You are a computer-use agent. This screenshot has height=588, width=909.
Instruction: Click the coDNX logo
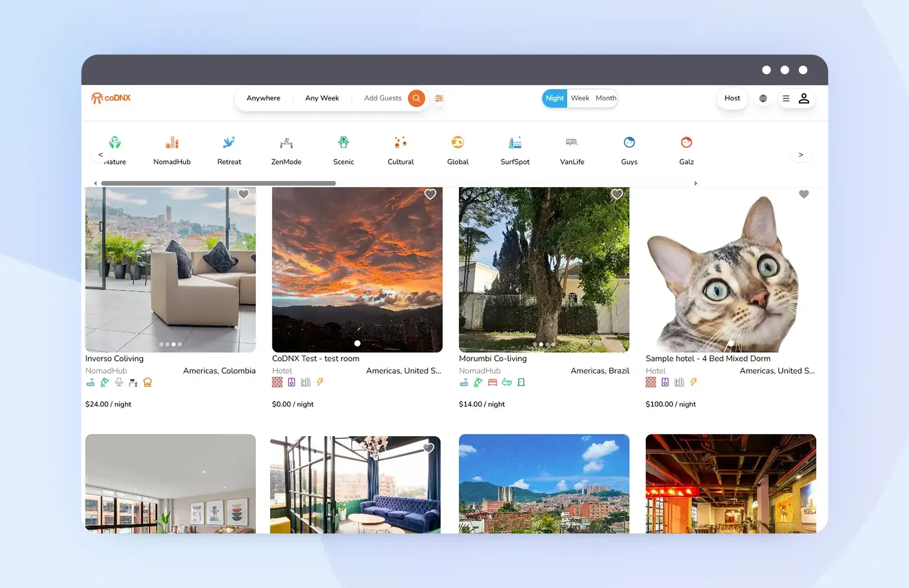111,98
